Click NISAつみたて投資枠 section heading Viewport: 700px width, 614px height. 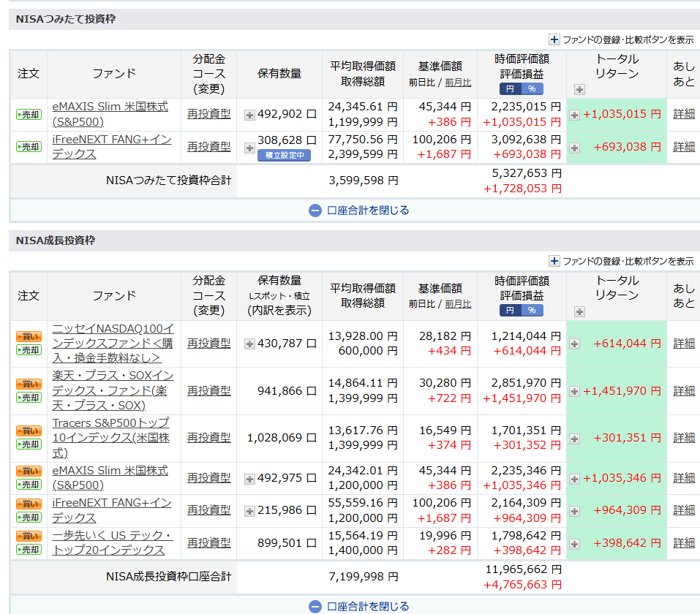(x=66, y=19)
